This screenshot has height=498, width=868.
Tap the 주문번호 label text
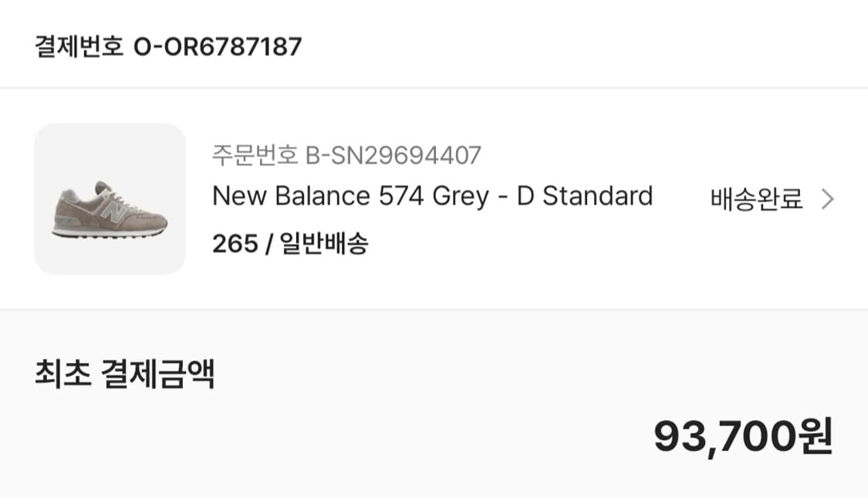tap(255, 156)
